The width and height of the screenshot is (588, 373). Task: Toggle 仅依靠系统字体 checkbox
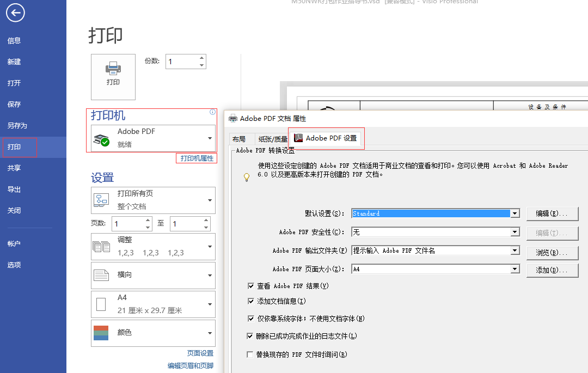coord(251,319)
